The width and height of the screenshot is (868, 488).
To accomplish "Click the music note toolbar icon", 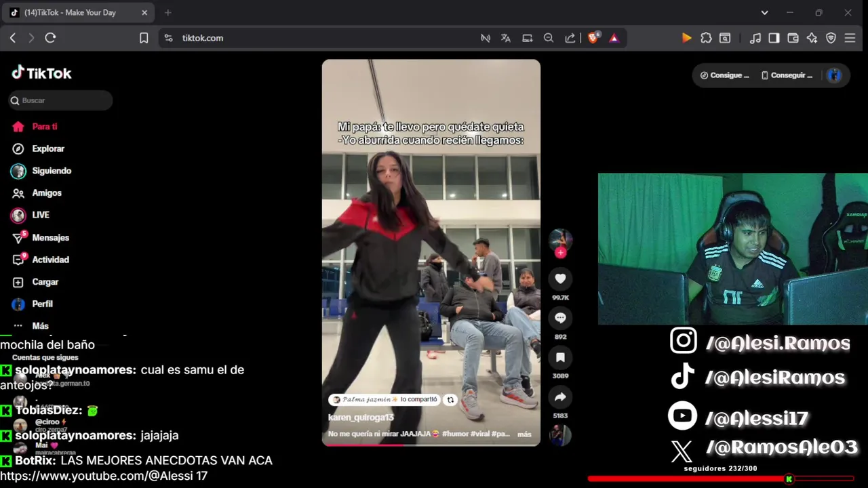I will [x=755, y=38].
